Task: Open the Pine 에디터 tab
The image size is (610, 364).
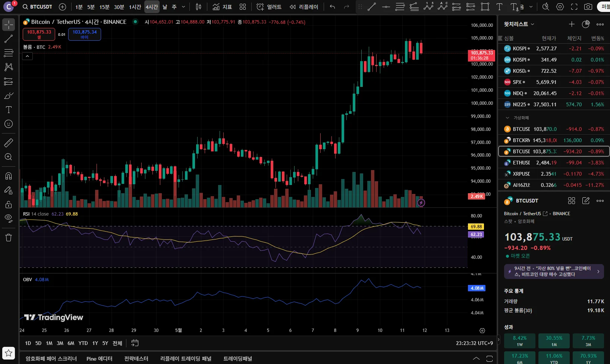Action: (x=99, y=359)
